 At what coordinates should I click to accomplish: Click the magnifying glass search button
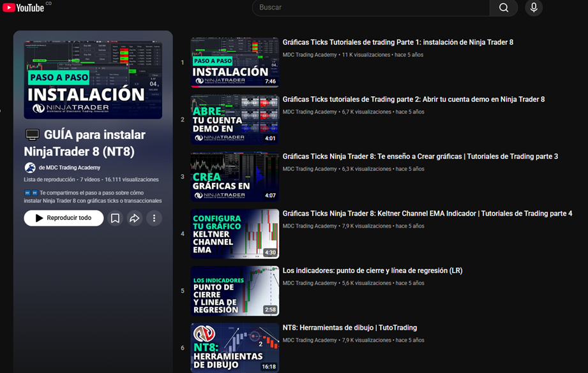point(504,8)
